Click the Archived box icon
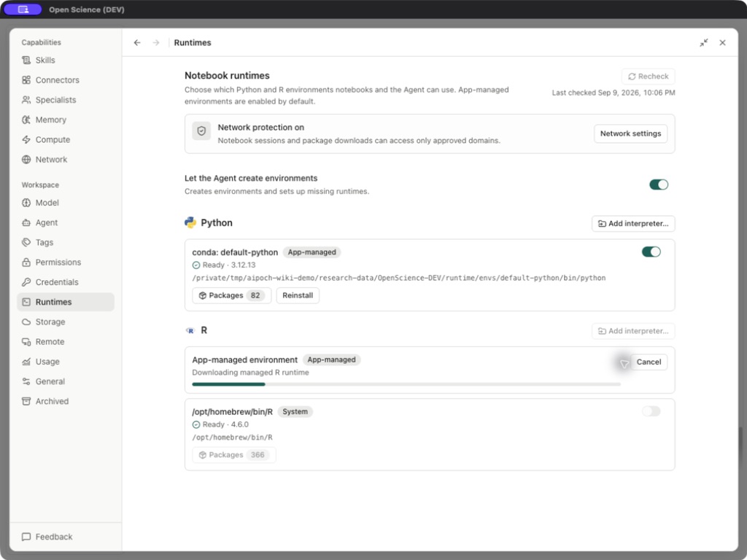Screen dimensions: 747x560 [26, 402]
